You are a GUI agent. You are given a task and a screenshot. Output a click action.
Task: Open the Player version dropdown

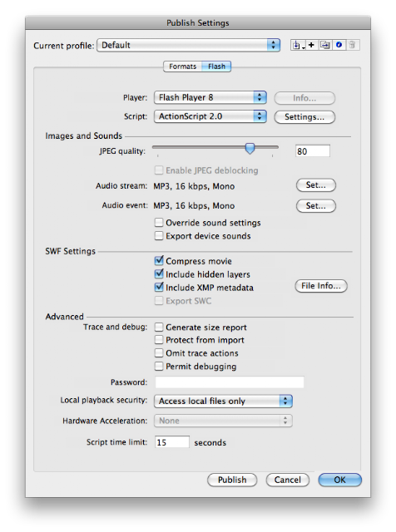click(x=210, y=97)
